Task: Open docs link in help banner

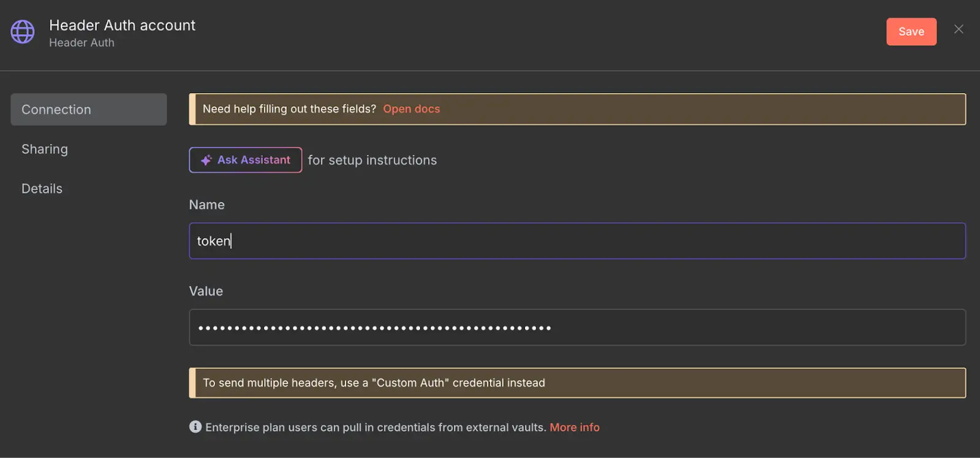Action: tap(411, 109)
